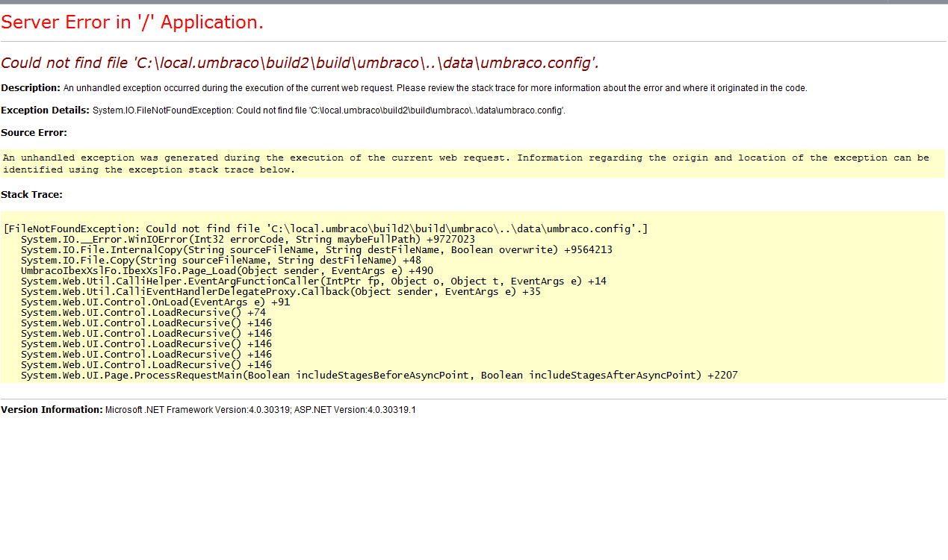Click the "System.IO.File.InternalCopy" stack trace line
The height and width of the screenshot is (560, 948).
click(317, 249)
